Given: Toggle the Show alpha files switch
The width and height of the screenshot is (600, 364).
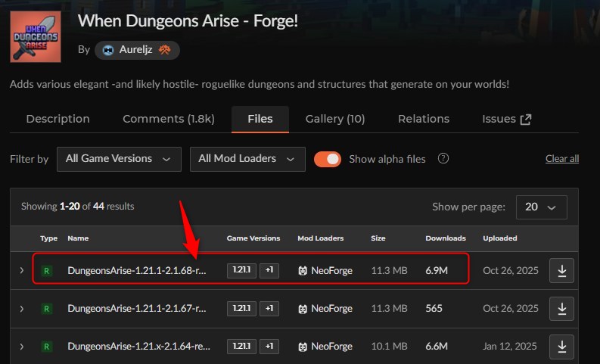Looking at the screenshot, I should [328, 159].
